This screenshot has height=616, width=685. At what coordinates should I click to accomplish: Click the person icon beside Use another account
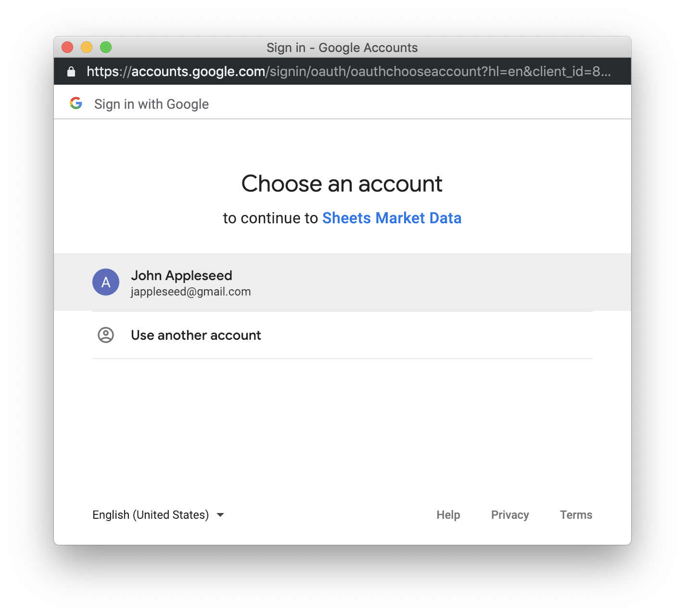[106, 335]
